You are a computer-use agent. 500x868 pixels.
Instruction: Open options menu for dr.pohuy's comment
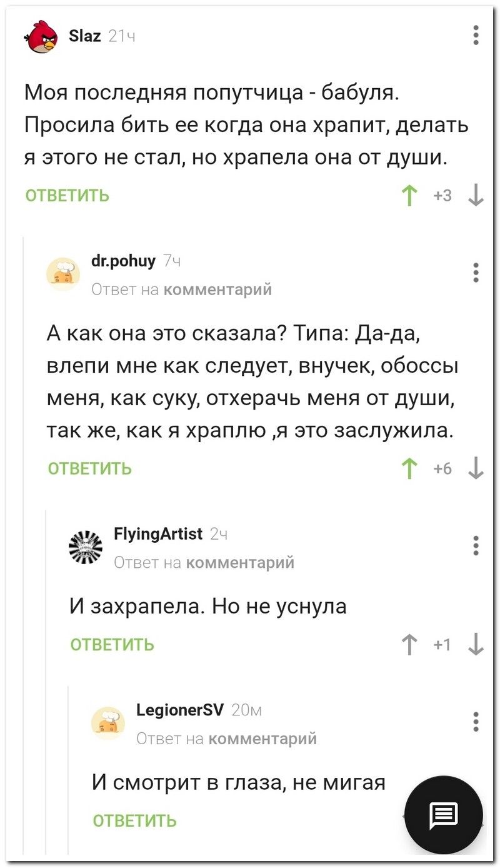point(476,273)
